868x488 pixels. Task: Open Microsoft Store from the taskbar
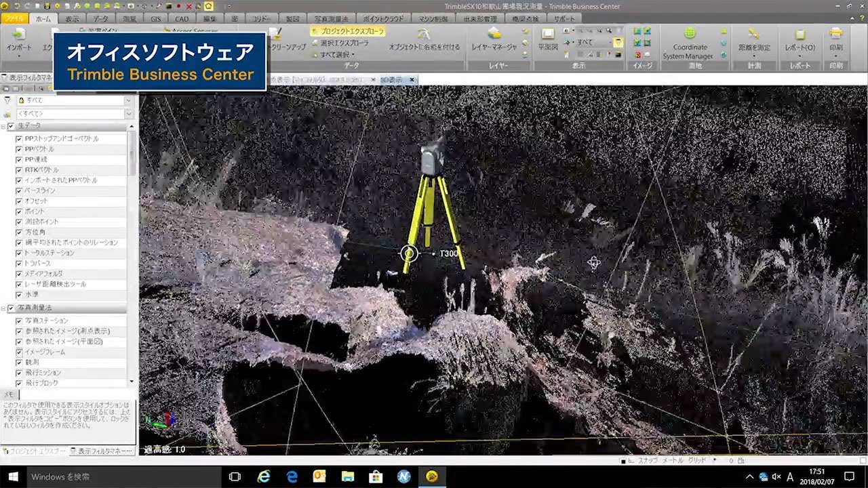(375, 476)
